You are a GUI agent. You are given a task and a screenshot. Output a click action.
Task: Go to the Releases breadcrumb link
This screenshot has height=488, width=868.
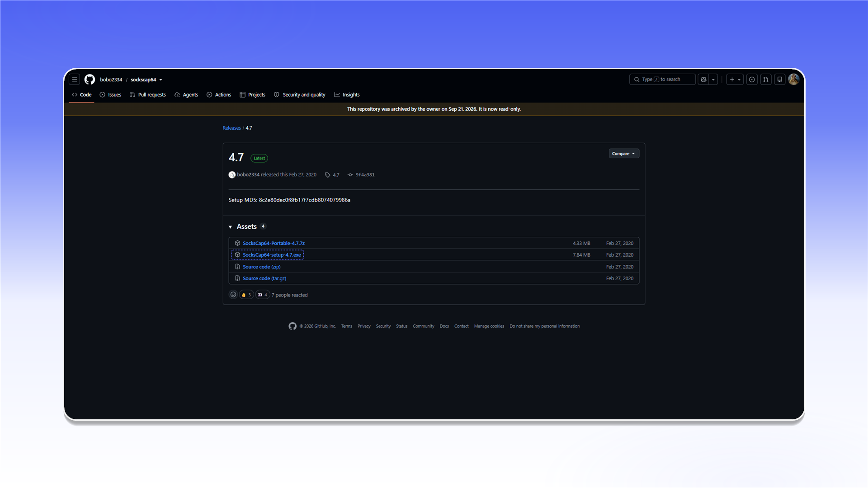tap(231, 128)
